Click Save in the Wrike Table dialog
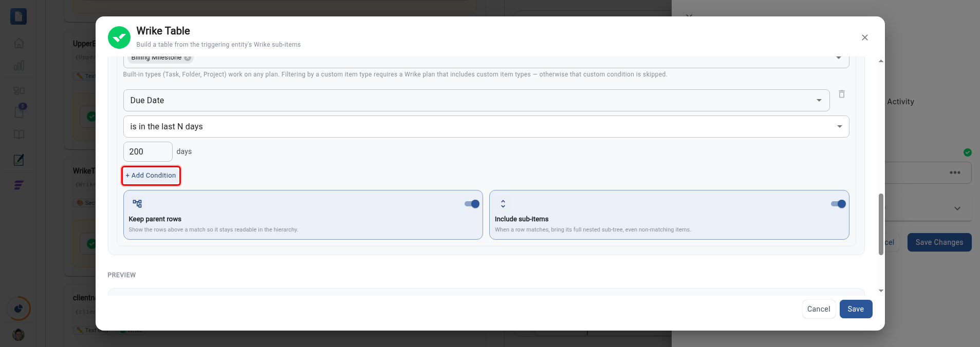The height and width of the screenshot is (347, 980). point(856,309)
